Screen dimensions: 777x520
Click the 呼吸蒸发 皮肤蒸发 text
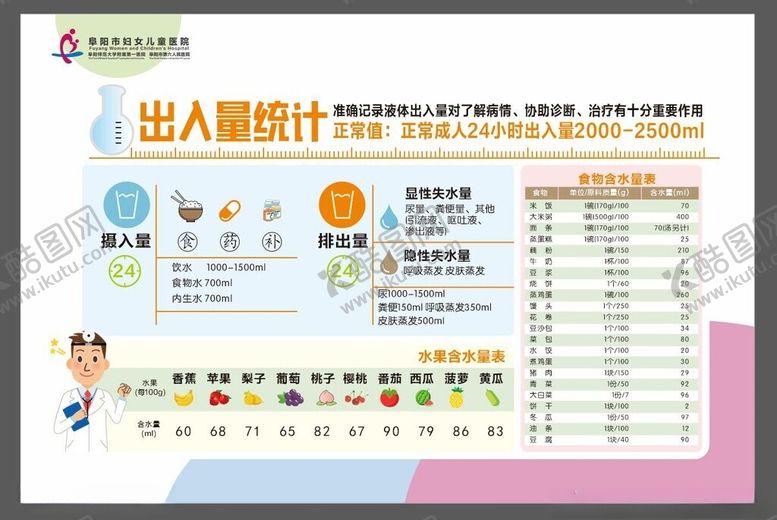[445, 271]
